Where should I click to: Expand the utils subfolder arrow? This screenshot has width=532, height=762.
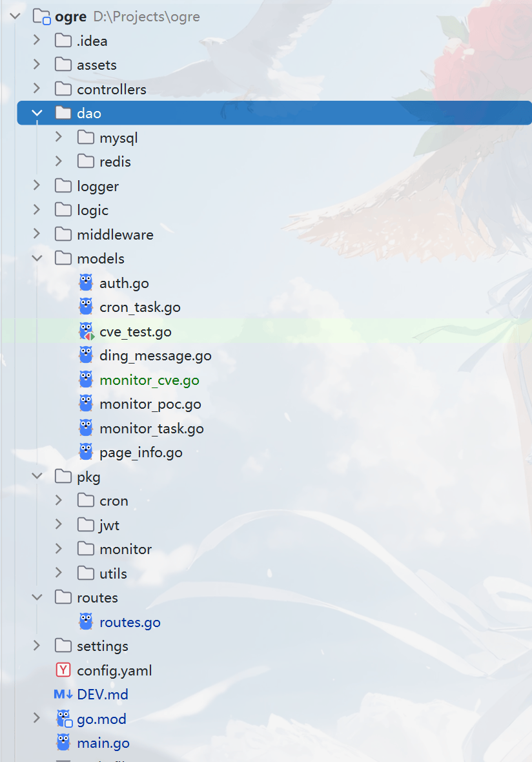click(x=59, y=573)
